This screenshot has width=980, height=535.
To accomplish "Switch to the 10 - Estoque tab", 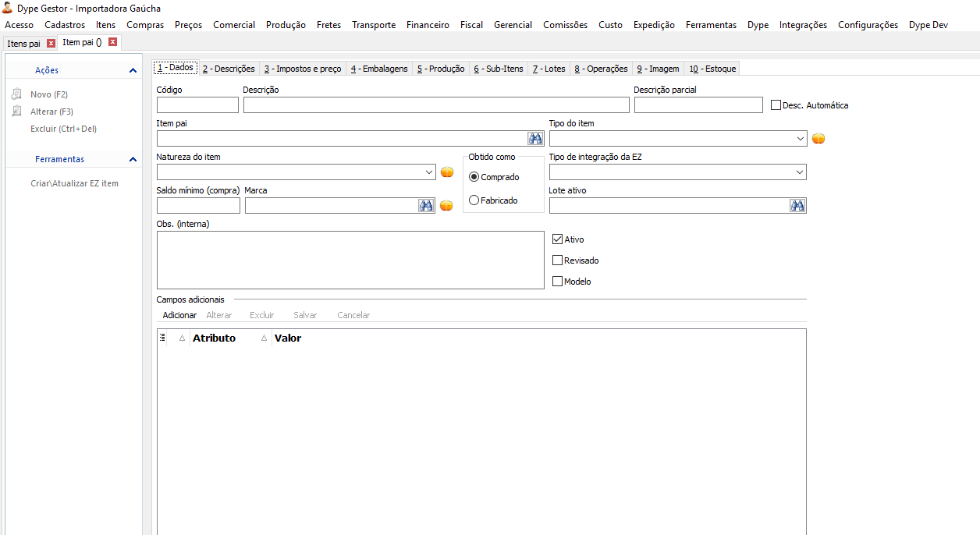I will coord(712,69).
